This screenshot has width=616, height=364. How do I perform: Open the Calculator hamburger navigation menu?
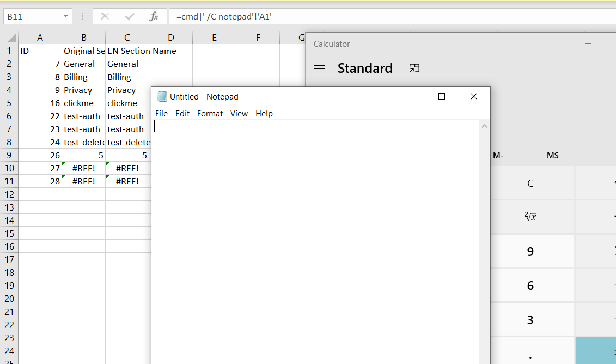coord(319,69)
